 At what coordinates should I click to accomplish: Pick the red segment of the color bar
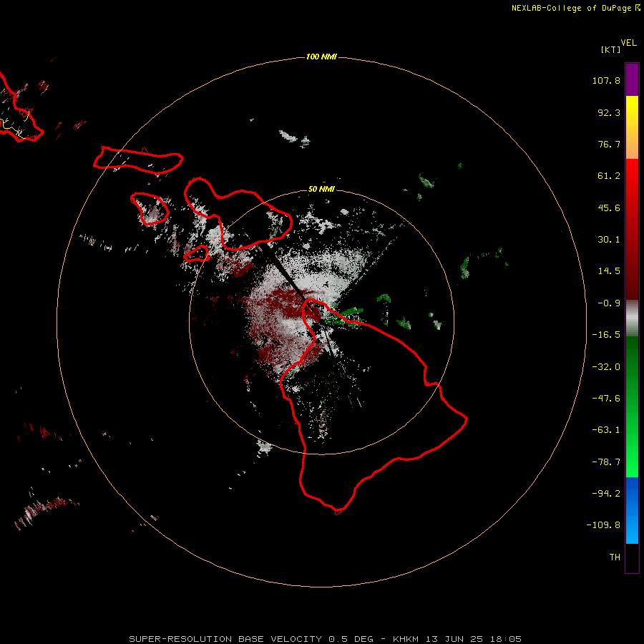pyautogui.click(x=632, y=229)
